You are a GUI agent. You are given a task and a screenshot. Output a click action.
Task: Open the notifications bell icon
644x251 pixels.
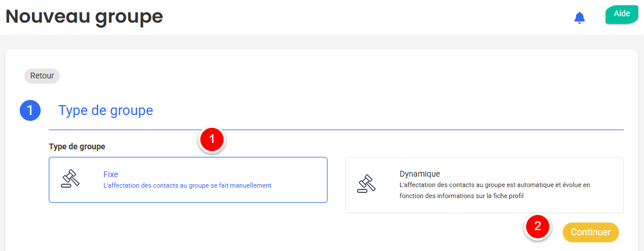[x=579, y=17]
